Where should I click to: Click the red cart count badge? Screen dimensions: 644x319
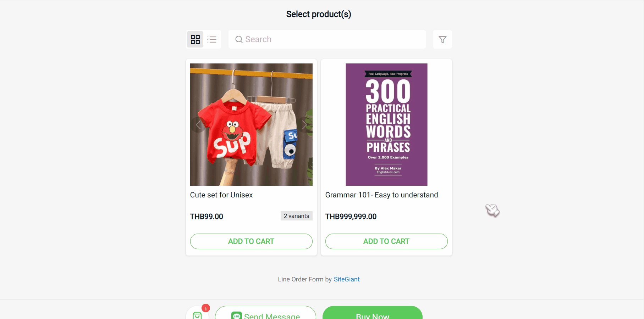click(206, 308)
